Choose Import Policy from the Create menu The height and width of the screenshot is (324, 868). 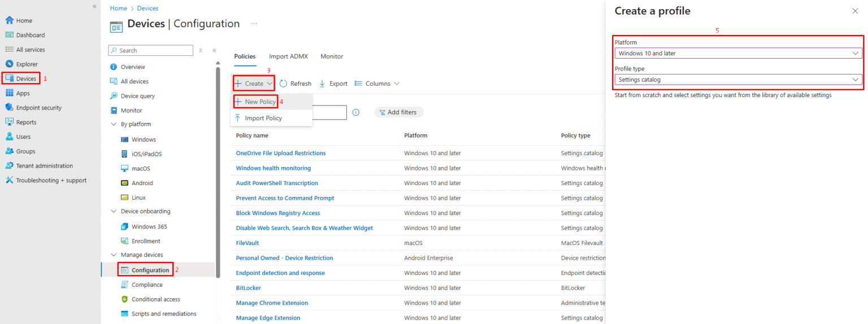click(271, 118)
